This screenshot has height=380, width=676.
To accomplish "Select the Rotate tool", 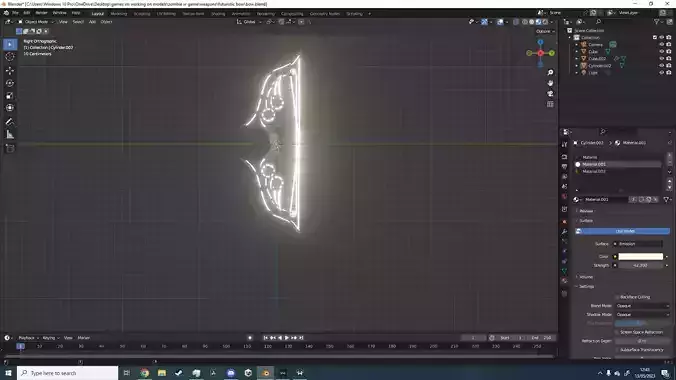I will click(x=10, y=83).
